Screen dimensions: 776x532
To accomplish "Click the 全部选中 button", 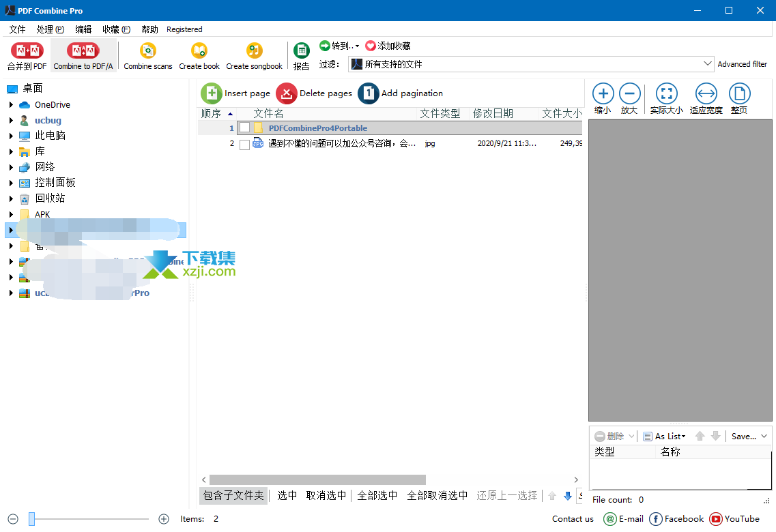I will pos(377,496).
